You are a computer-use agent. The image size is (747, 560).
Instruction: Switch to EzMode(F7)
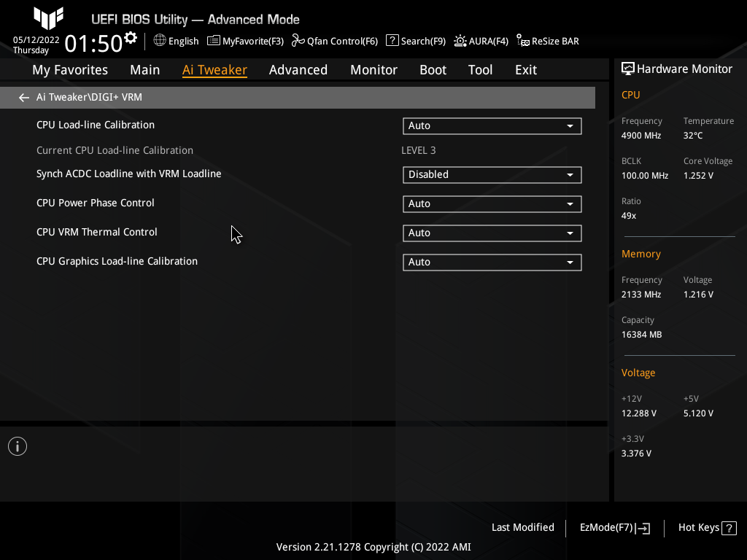pyautogui.click(x=614, y=528)
